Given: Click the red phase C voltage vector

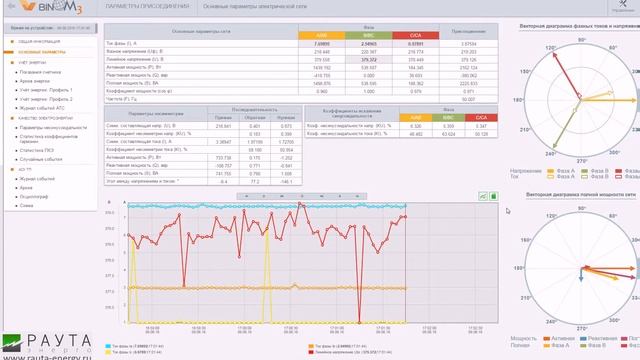Looking at the screenshot, I should coord(567,76).
